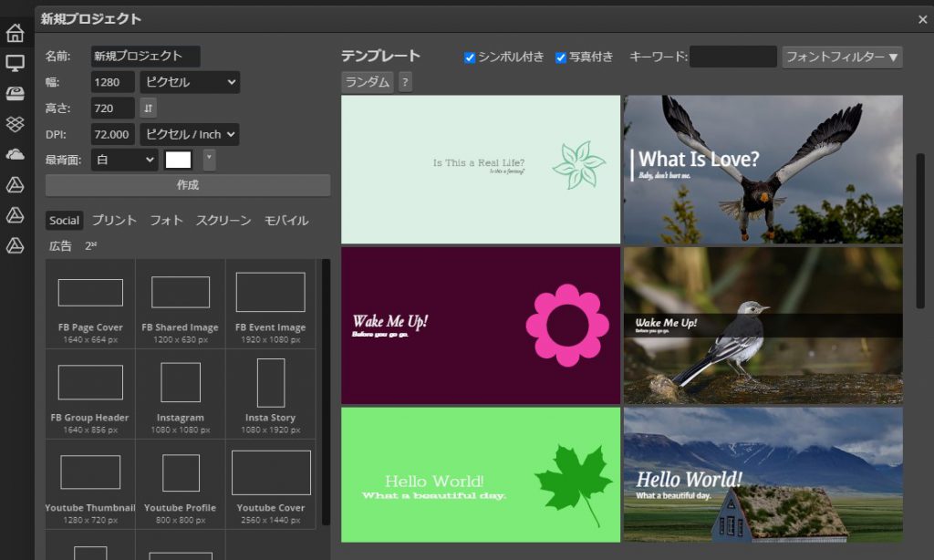
Task: Click the question mark help button
Action: (405, 82)
